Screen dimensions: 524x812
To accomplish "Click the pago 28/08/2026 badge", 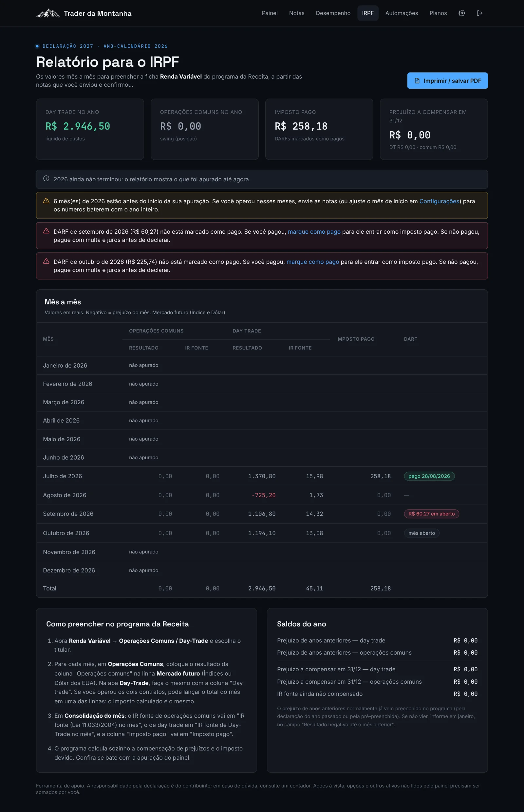I will (x=429, y=476).
